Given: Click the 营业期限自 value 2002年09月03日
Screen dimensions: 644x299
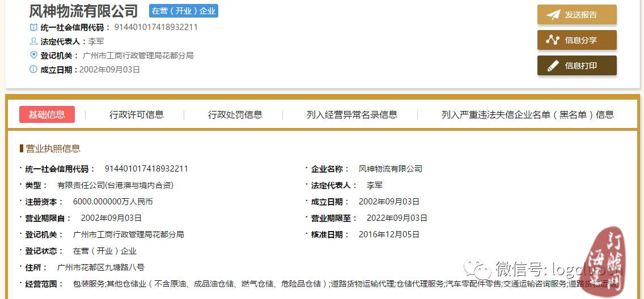Looking at the screenshot, I should coord(111,218).
